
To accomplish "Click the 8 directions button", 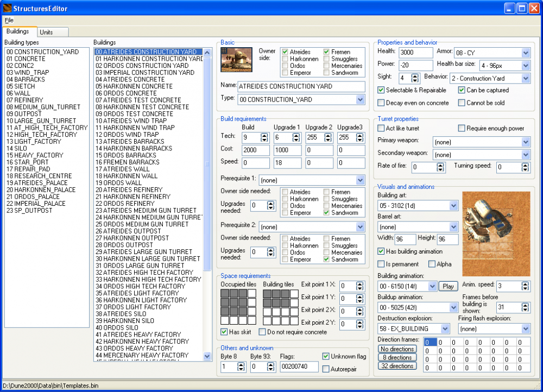I will (x=397, y=357).
